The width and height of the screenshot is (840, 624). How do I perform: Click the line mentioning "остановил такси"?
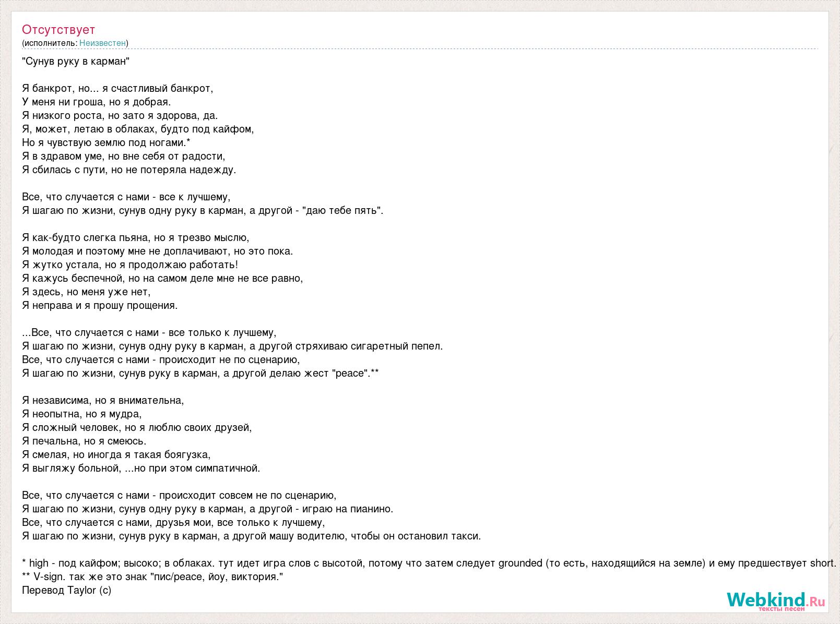click(252, 536)
